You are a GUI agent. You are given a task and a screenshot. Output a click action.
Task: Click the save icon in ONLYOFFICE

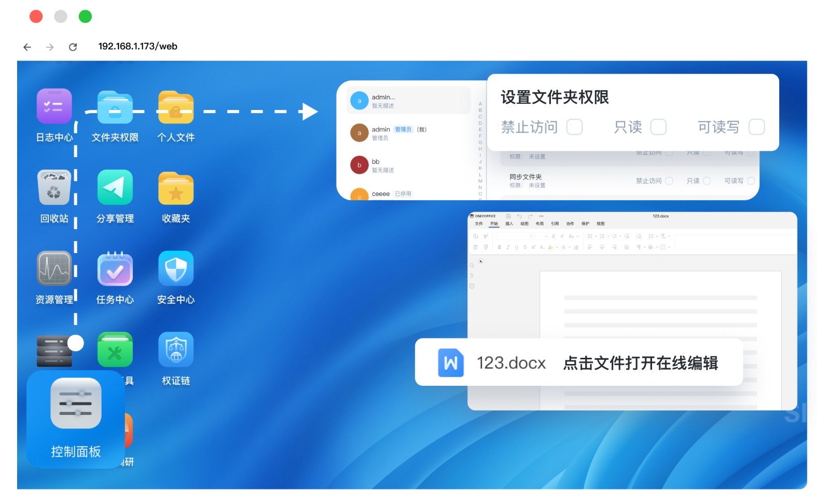(508, 216)
